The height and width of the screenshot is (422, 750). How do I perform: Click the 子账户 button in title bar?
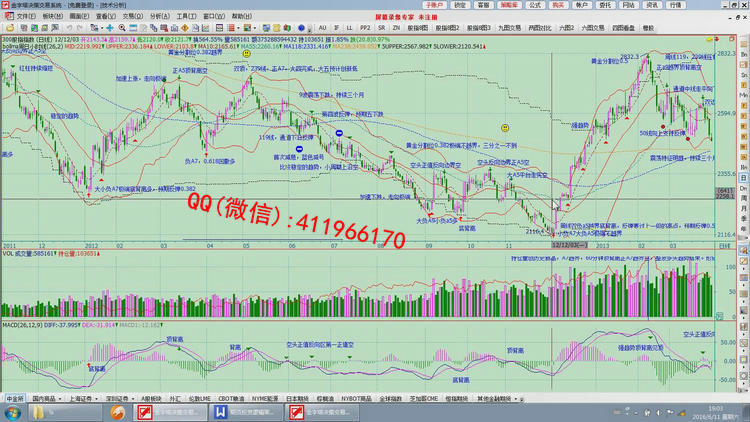coord(434,5)
